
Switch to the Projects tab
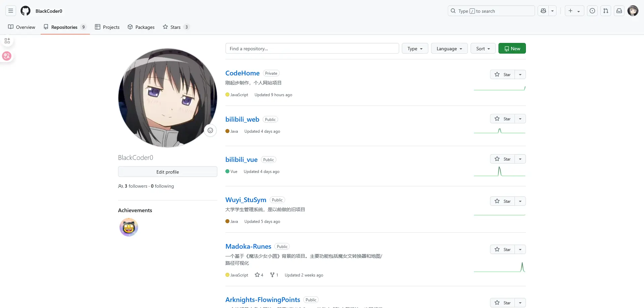click(107, 27)
